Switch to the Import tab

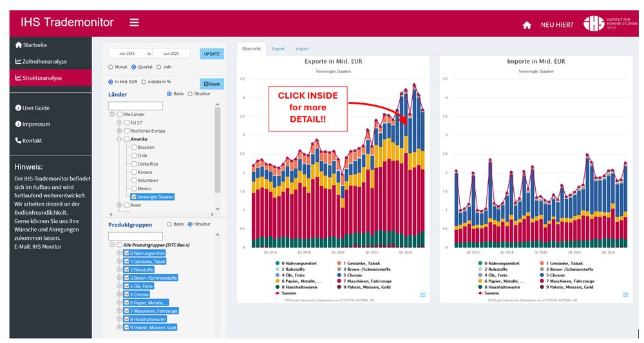[302, 49]
